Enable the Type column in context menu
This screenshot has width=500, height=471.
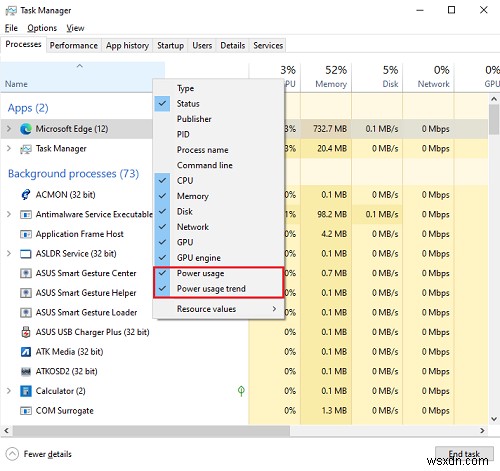tap(219, 88)
